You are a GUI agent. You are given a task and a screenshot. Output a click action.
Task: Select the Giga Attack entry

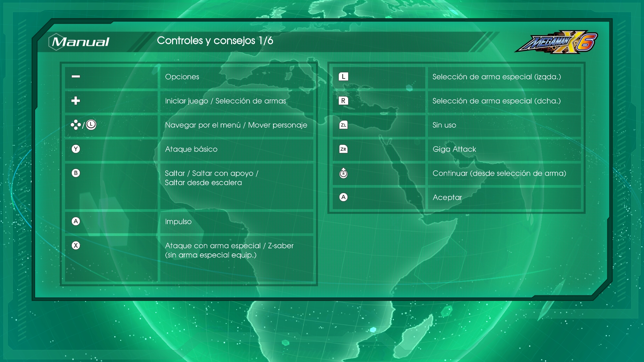tap(454, 149)
